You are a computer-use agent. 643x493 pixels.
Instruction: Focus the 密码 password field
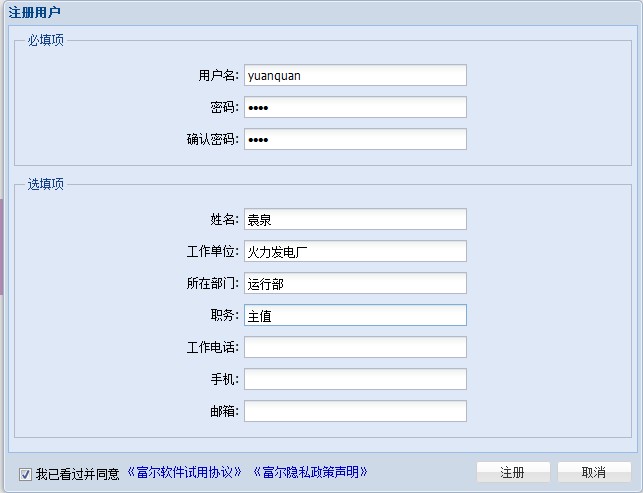(x=355, y=107)
